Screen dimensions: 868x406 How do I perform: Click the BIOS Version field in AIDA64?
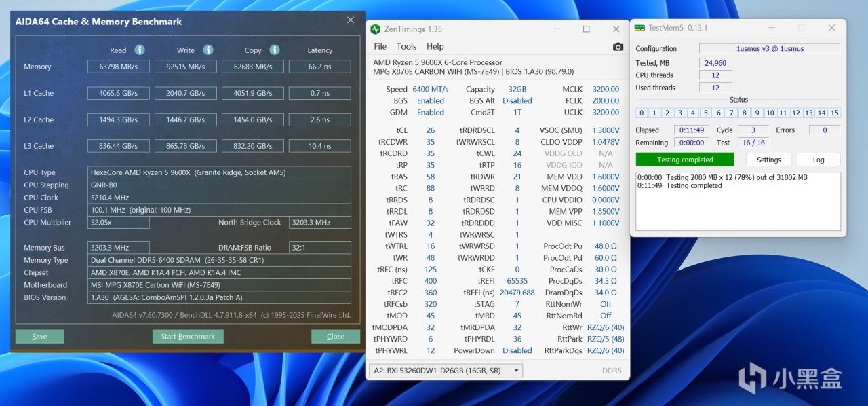219,297
